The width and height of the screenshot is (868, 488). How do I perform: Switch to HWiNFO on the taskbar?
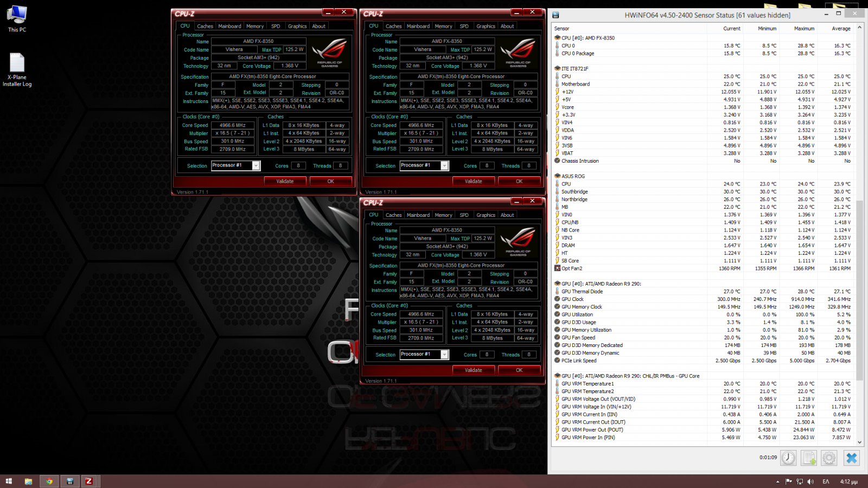[70, 481]
